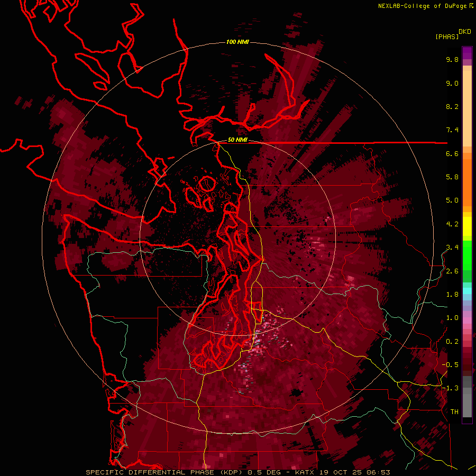
Task: Pick the pink segment of the color bar
Action: click(x=467, y=321)
